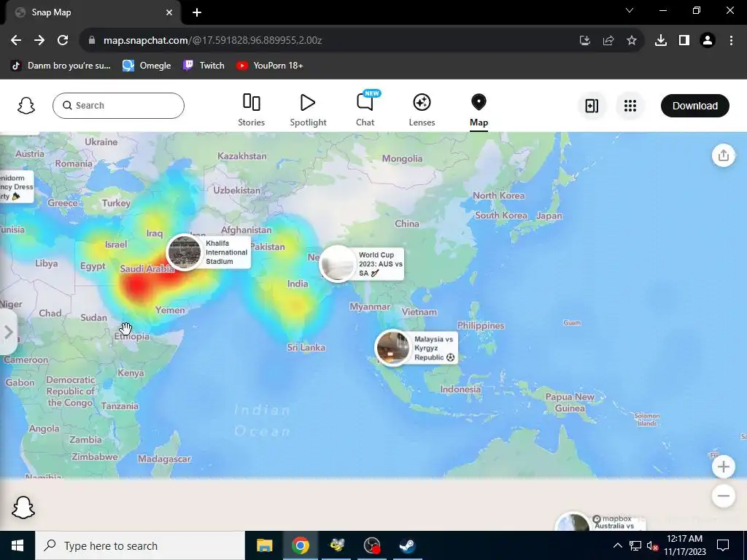Show hidden system tray icons
747x560 pixels.
[617, 545]
